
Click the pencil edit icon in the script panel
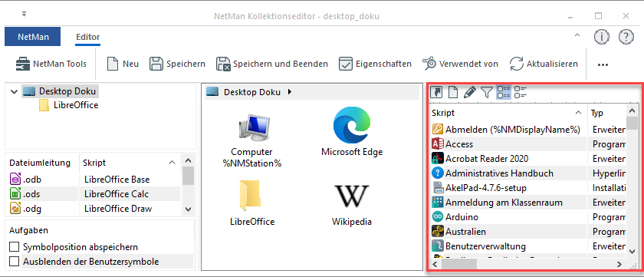coord(469,92)
